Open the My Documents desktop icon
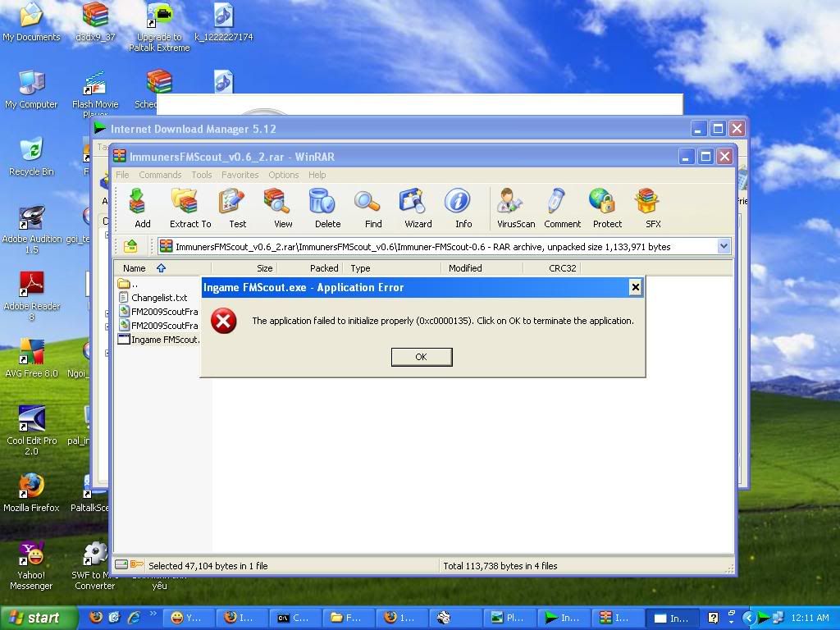 31,21
